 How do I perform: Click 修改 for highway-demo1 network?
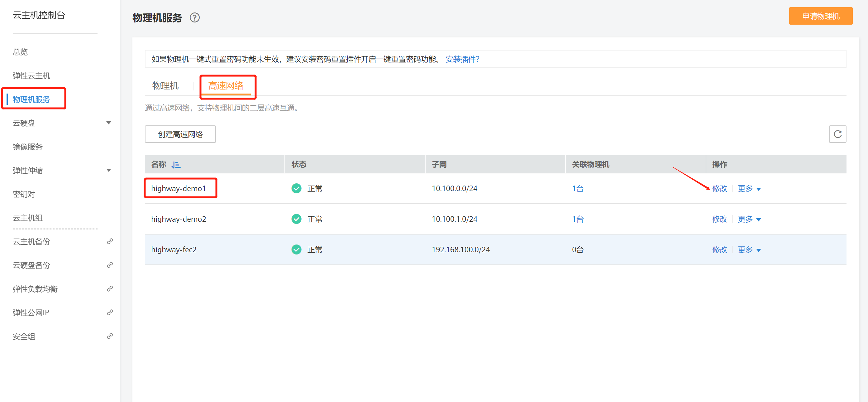click(719, 188)
